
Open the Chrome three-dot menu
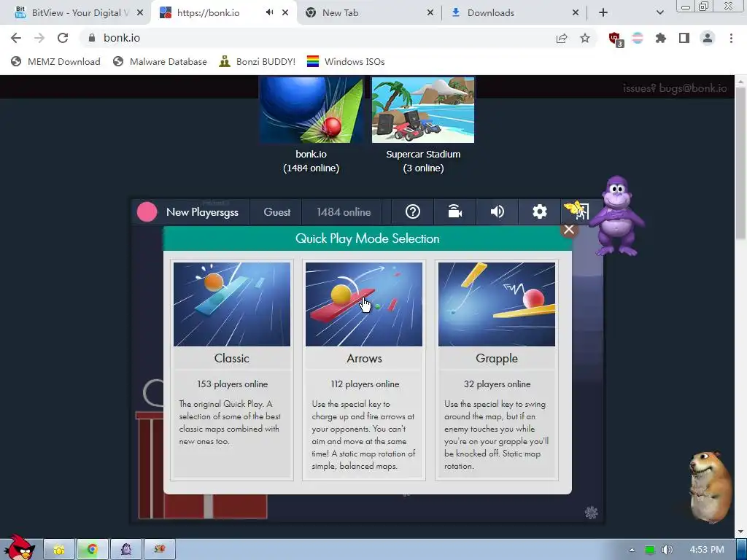[731, 38]
